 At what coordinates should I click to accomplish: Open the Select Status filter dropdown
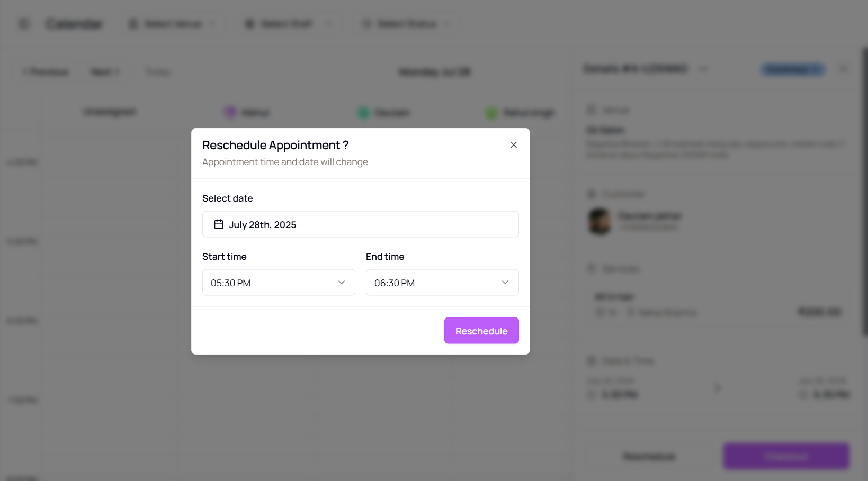tap(406, 24)
